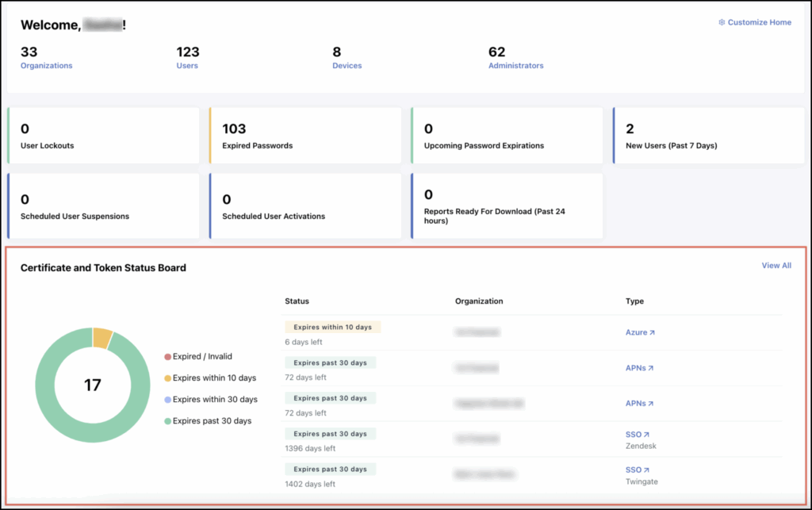Open the Twingate SSO external link
Screen dimensions: 812x510
[x=637, y=470]
